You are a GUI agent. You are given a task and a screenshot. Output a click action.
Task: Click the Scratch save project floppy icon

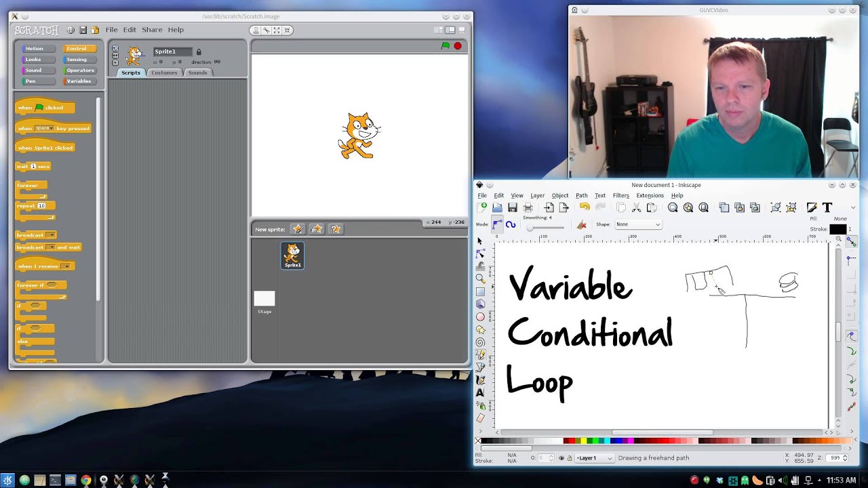(x=83, y=30)
